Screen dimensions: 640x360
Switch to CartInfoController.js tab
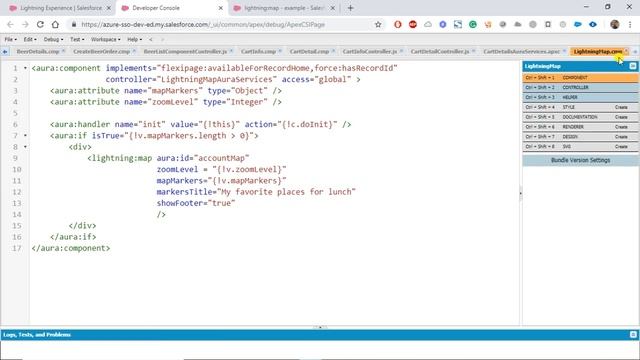tap(369, 51)
